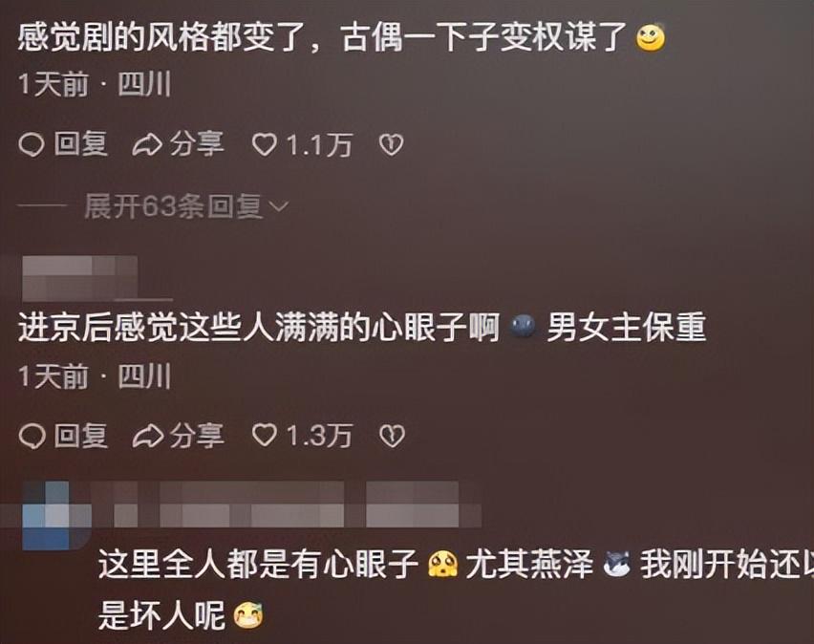Viewport: 814px width, 644px height.
Task: Click the chevron next to 展开63条回复
Action: coord(279,207)
